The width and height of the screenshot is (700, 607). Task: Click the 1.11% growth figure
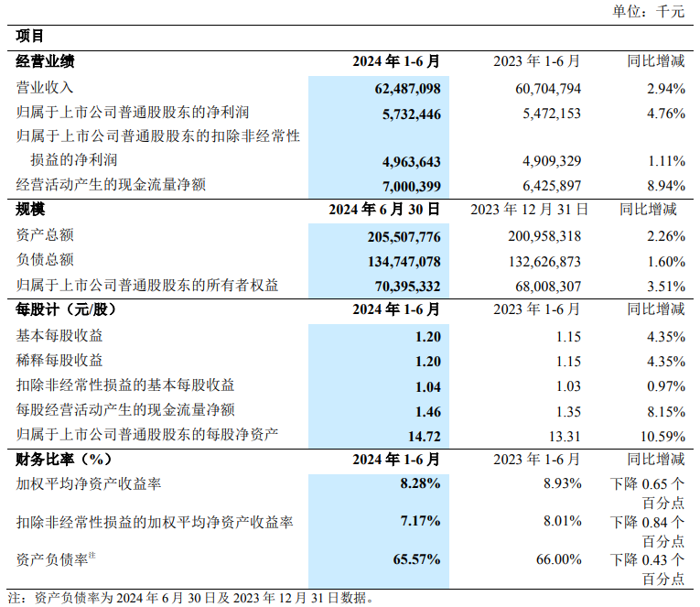coord(666,161)
